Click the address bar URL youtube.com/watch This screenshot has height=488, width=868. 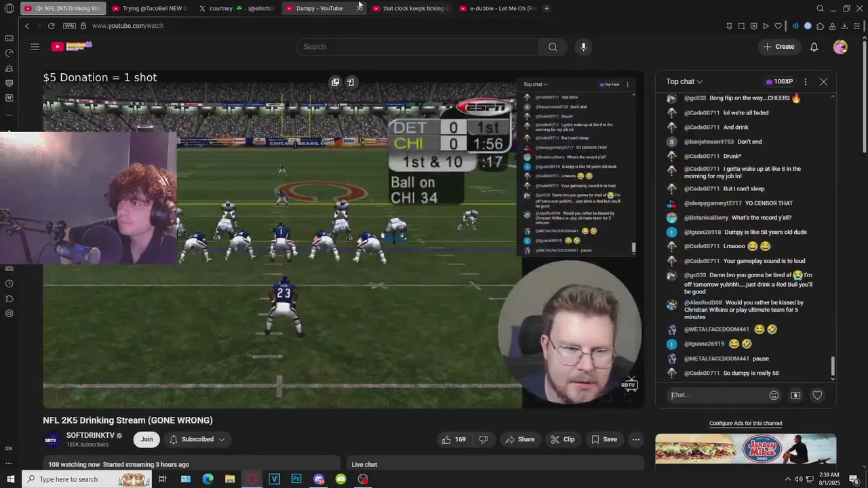click(x=127, y=26)
